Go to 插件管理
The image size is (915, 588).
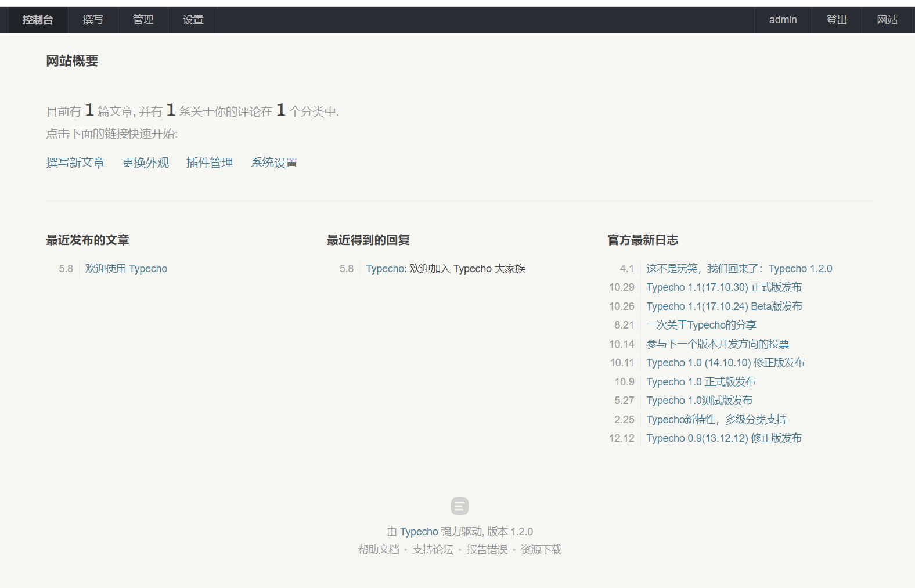pos(210,163)
